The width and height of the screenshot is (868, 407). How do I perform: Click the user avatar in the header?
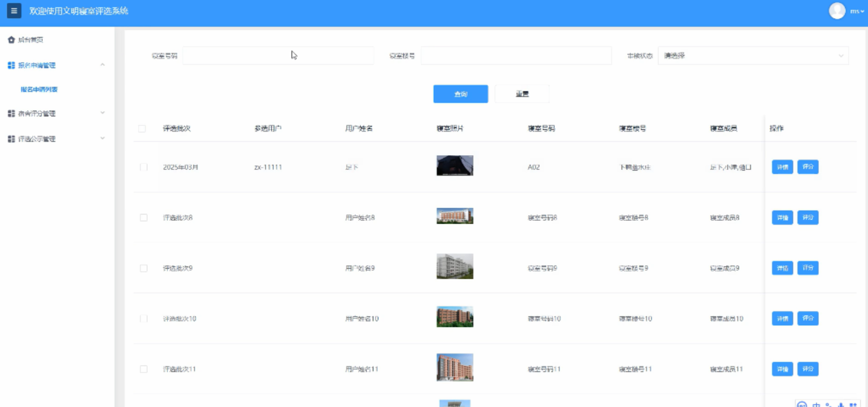837,11
